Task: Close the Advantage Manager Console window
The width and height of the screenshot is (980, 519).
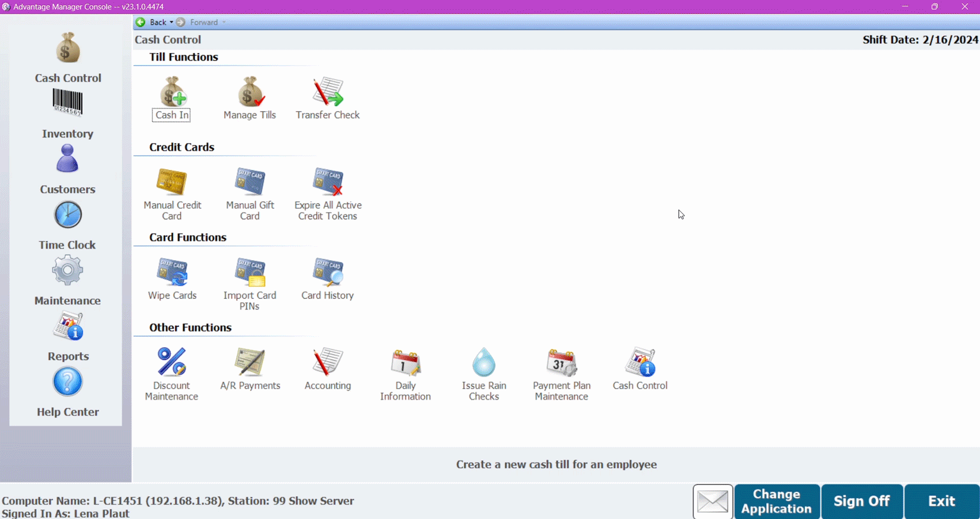Action: (x=964, y=6)
